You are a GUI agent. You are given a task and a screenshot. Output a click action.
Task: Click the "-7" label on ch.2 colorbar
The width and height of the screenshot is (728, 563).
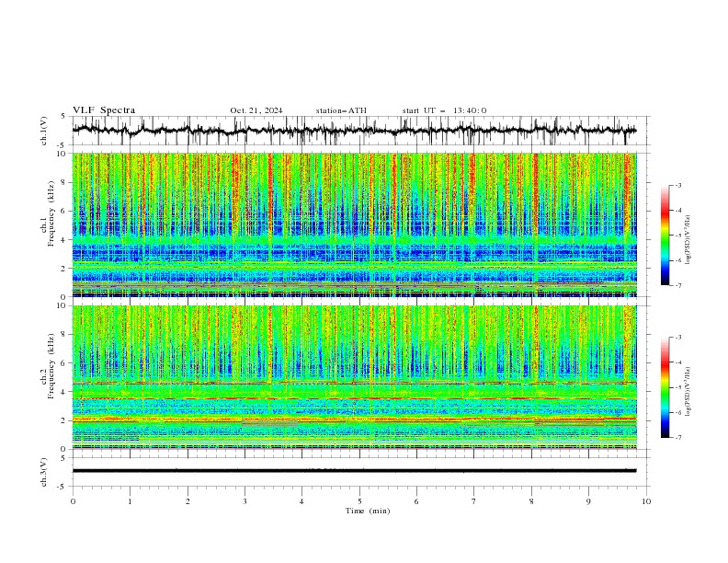(678, 438)
